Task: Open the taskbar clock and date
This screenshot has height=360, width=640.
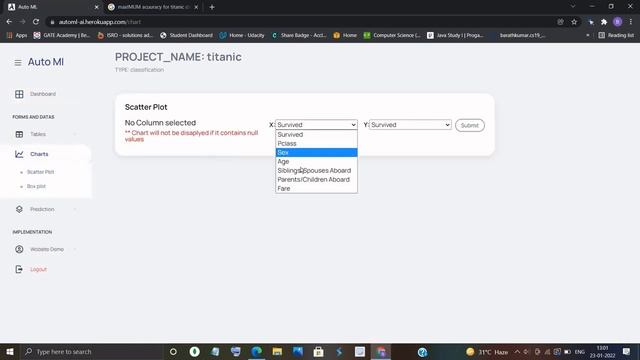Action: (602, 351)
